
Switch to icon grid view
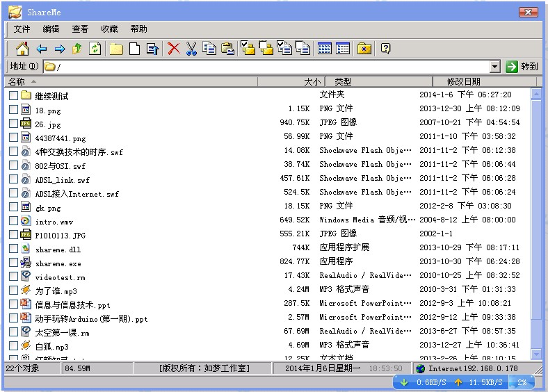click(325, 49)
